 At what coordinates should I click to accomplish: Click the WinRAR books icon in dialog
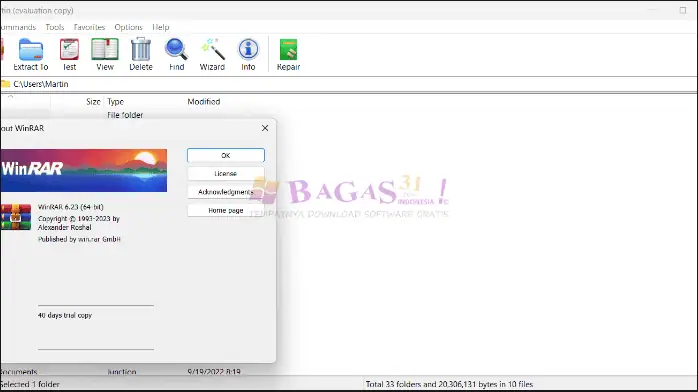(x=16, y=217)
